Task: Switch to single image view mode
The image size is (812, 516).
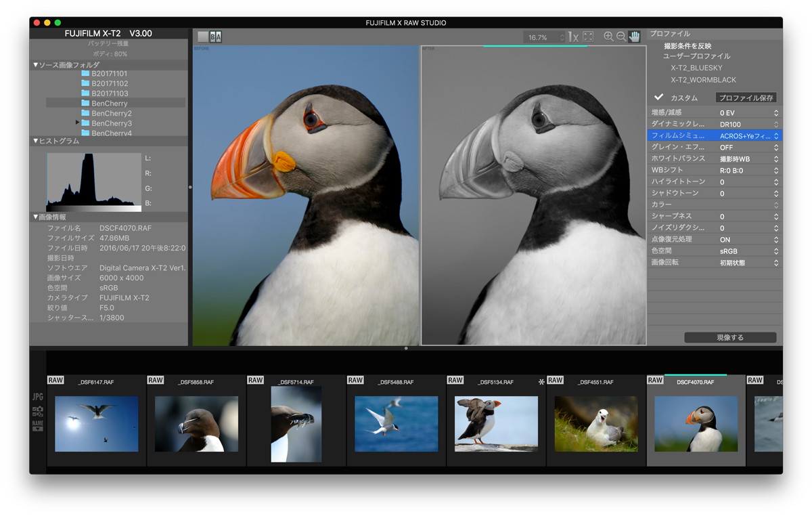Action: (202, 37)
